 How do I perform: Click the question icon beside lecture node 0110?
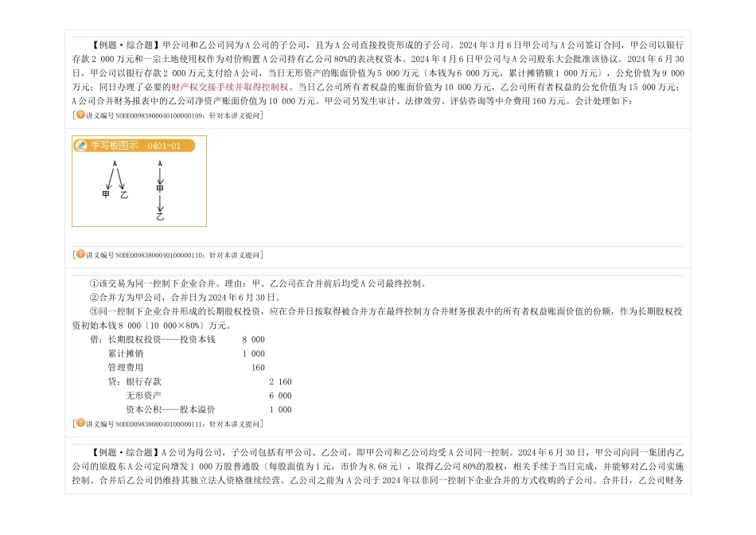(x=80, y=254)
